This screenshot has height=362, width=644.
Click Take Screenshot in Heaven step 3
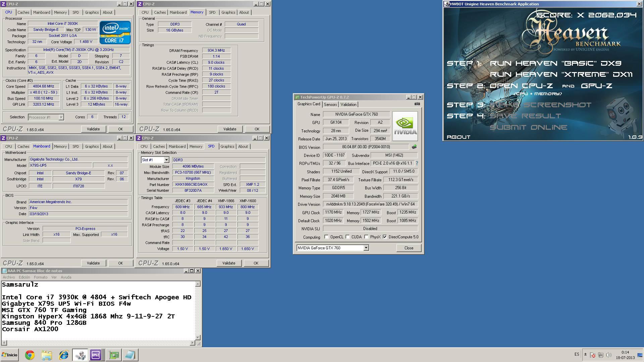pyautogui.click(x=541, y=105)
